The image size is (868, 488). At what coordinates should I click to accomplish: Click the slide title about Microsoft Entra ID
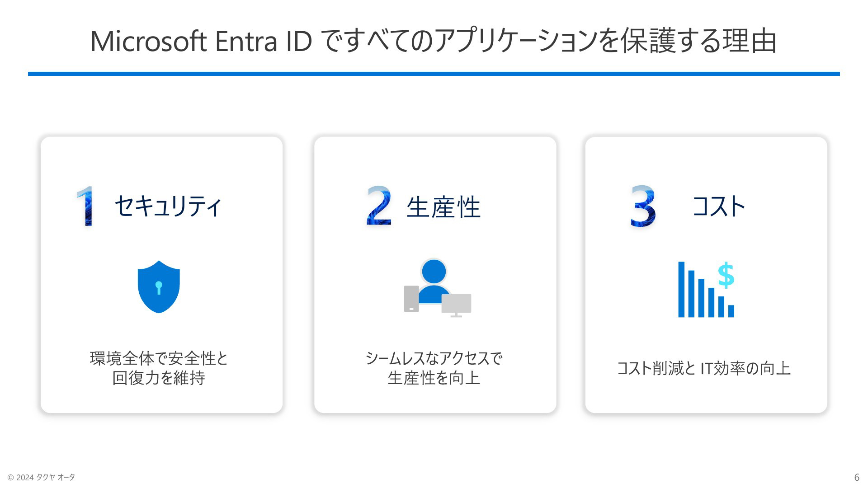(434, 41)
